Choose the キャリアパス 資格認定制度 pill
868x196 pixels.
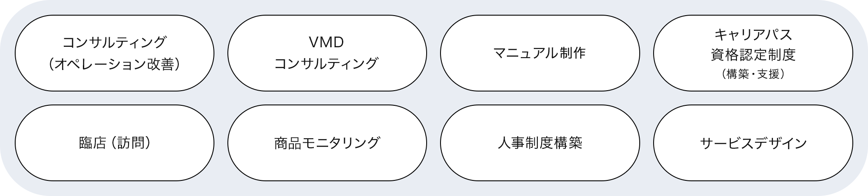(753, 53)
